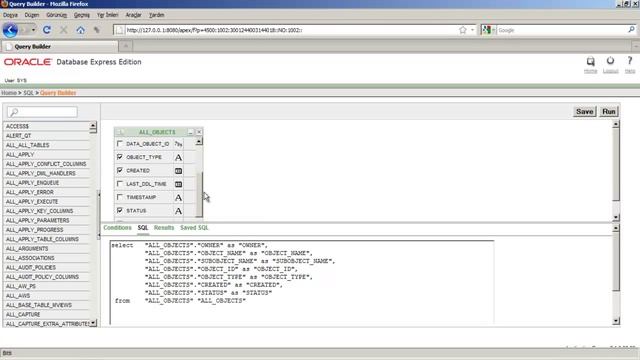Check the TIMESTAMP column checkbox
640x360 pixels.
coord(120,197)
